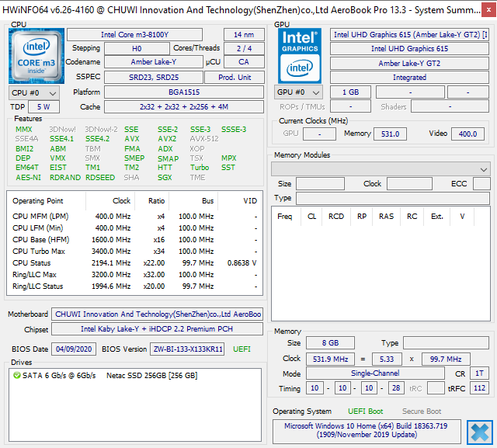497x448 pixels.
Task: Select the CPU MFM (LPM) row
Action: click(x=134, y=217)
